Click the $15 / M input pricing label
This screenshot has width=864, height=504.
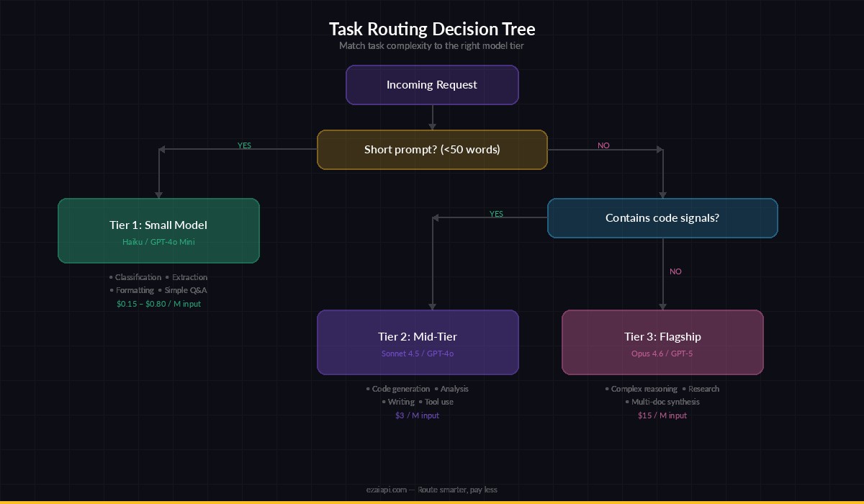[x=661, y=415]
